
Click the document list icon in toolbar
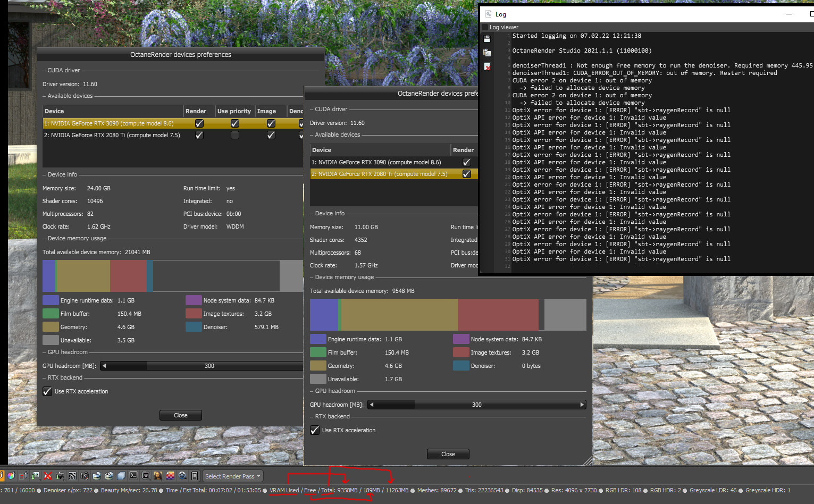click(195, 476)
